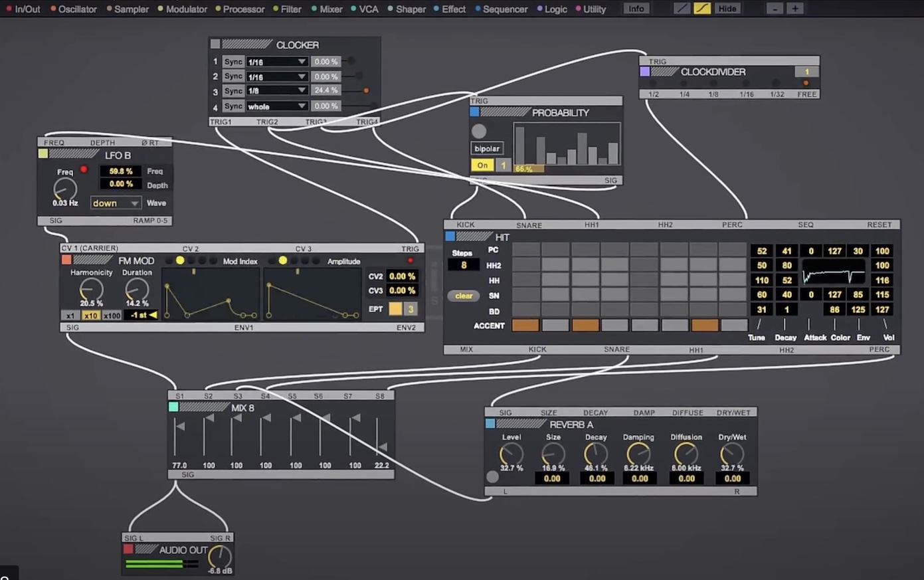Click the teal MIX 8 module square
924x580 pixels.
(173, 407)
